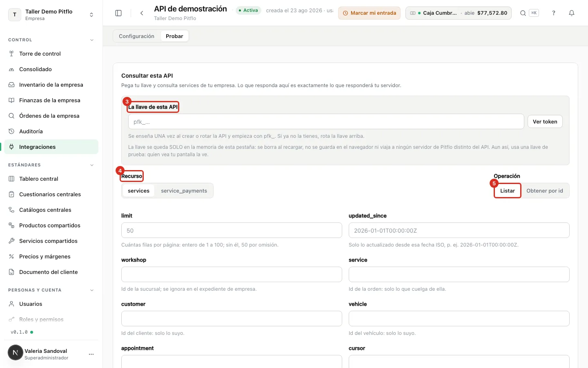Open Roles y permisos link

pyautogui.click(x=51, y=319)
